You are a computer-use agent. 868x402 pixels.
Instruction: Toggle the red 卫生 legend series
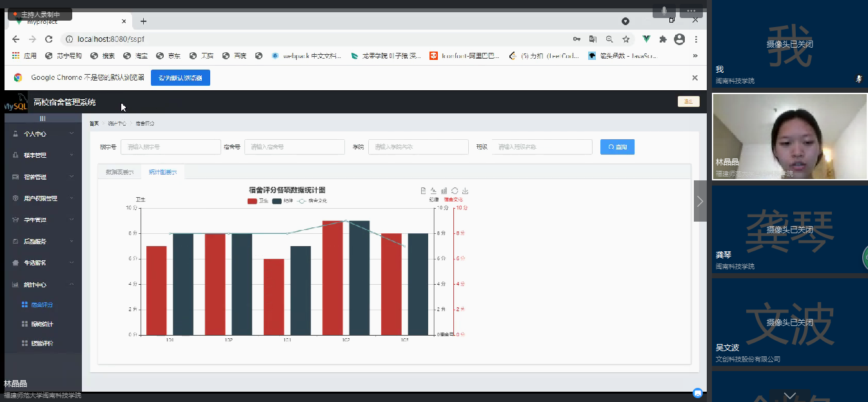258,201
